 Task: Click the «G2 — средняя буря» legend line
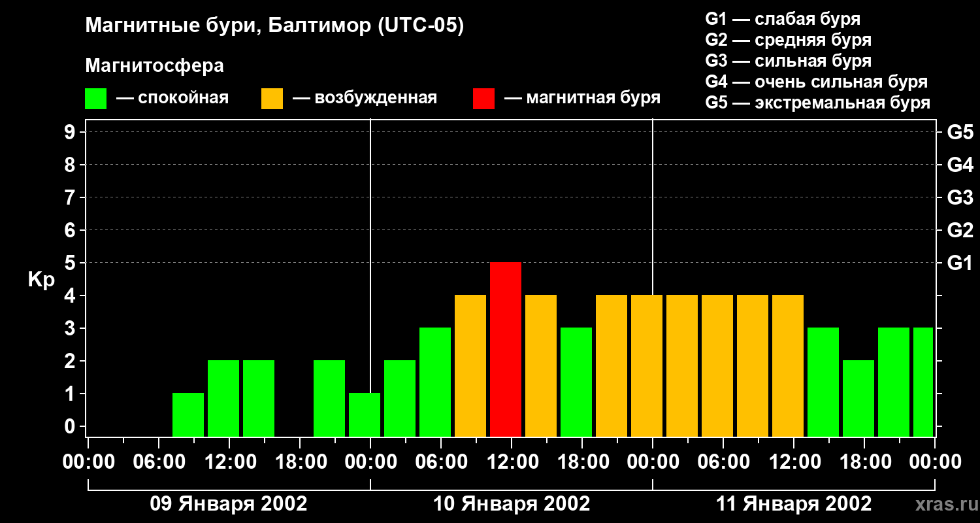788,40
